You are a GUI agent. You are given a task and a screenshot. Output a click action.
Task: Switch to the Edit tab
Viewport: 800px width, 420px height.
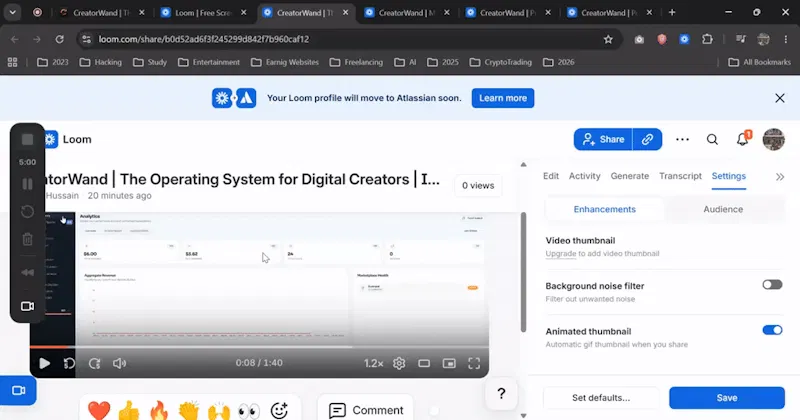click(551, 176)
